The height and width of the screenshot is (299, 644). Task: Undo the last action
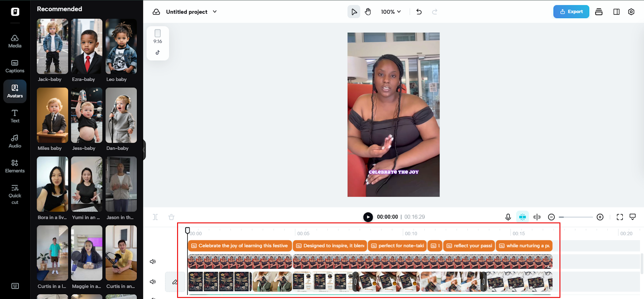pyautogui.click(x=419, y=12)
